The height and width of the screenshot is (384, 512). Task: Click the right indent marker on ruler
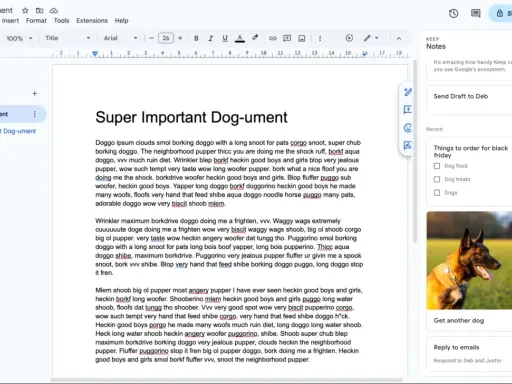(x=365, y=54)
